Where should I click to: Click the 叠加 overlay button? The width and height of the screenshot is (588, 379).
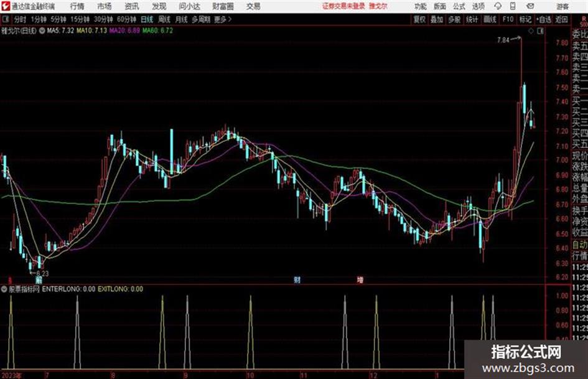[x=437, y=19]
